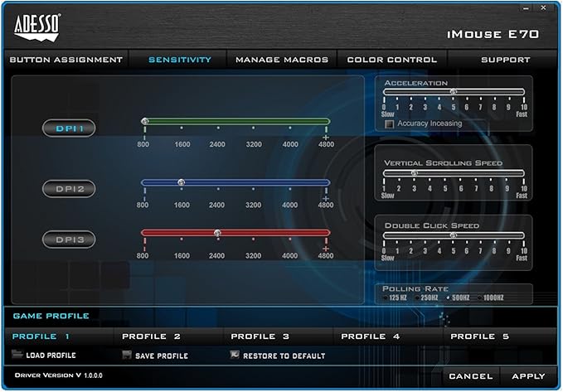Click the green DPI1 slider handle

[145, 121]
